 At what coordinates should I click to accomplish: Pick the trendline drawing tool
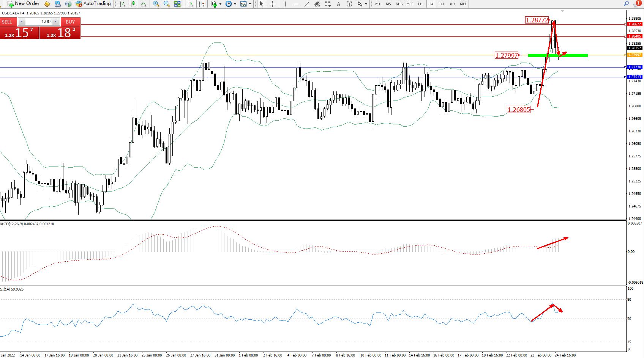(x=306, y=4)
